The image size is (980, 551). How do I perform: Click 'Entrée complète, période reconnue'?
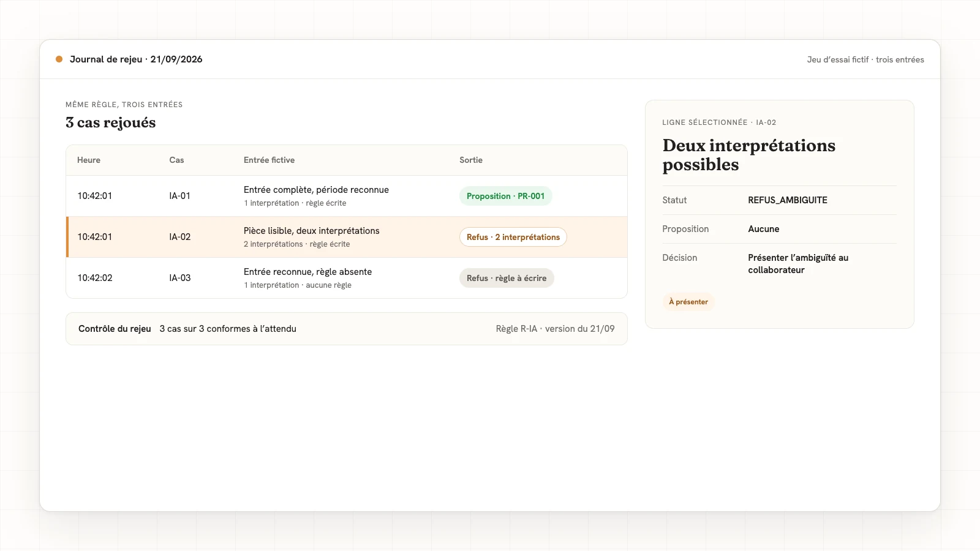click(x=316, y=190)
